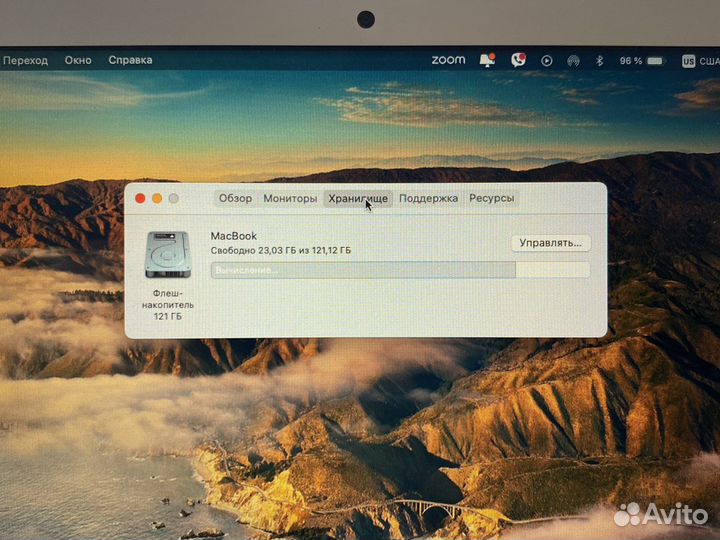Click the MacBook volume name
The width and height of the screenshot is (720, 540).
[234, 236]
